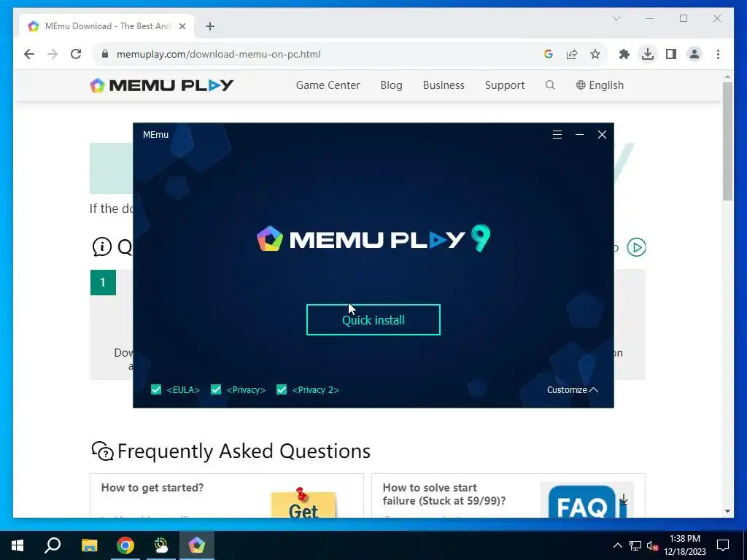Toggle the Privacy 2 checkbox

click(282, 390)
